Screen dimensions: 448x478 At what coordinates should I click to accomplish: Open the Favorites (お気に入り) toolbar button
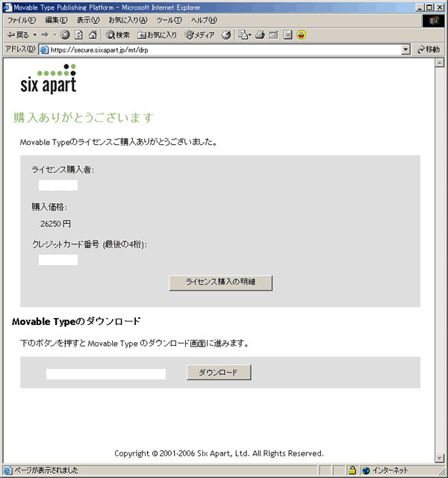[158, 35]
